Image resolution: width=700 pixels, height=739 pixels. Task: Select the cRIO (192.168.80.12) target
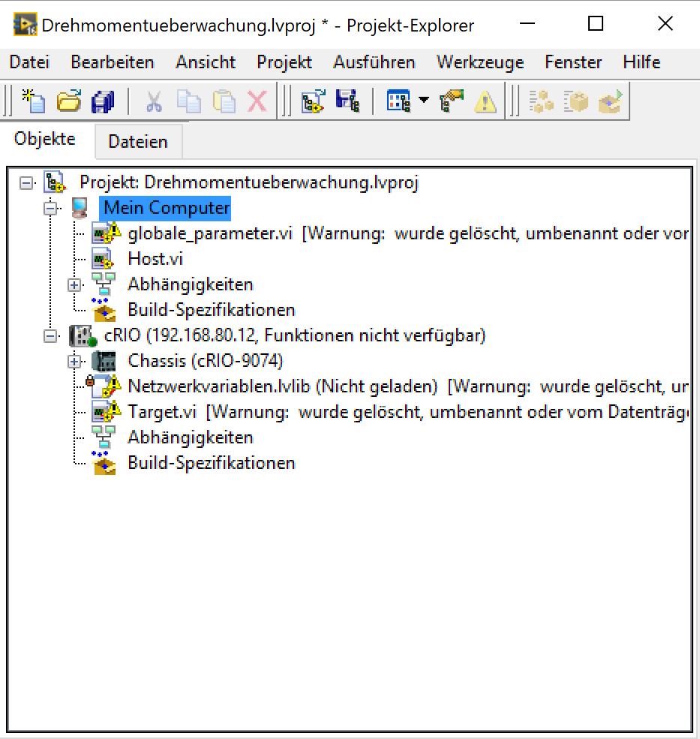(x=295, y=335)
